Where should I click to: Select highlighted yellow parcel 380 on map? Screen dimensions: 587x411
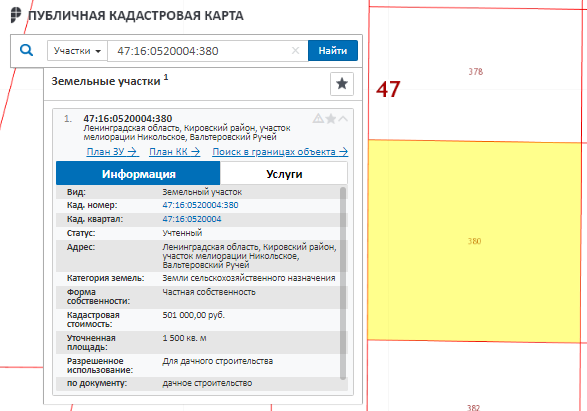474,241
